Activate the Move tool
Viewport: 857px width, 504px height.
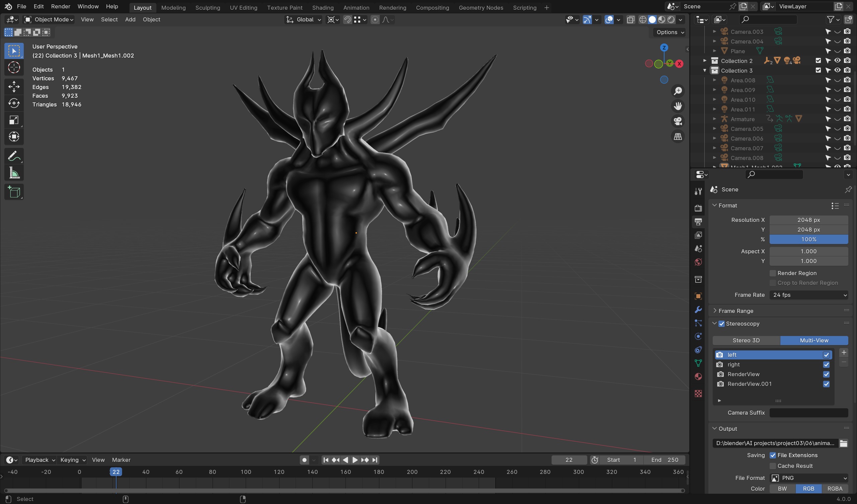pos(14,86)
